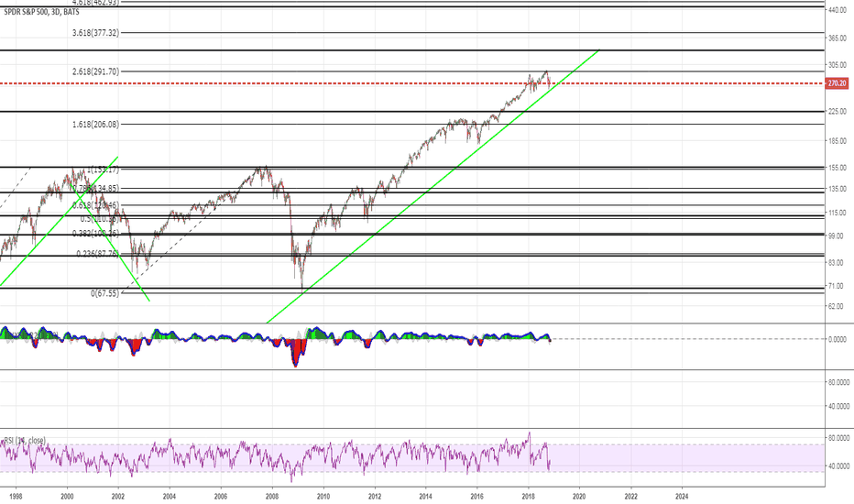Click the 83.00 price axis label
Image resolution: width=854 pixels, height=504 pixels.
tap(836, 263)
